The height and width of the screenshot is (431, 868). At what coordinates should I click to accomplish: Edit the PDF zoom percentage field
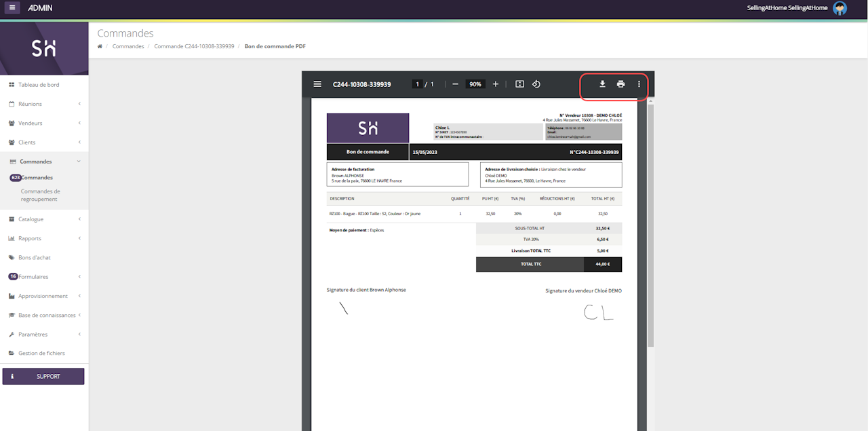click(475, 84)
